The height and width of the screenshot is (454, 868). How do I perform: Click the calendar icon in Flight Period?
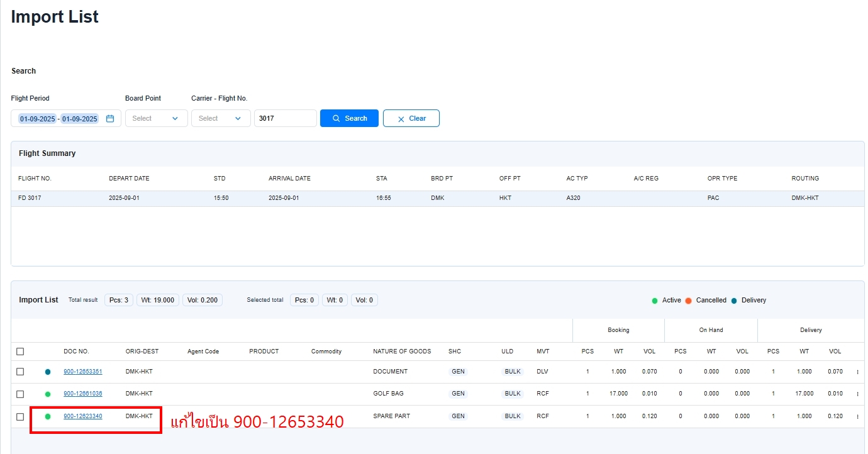click(110, 118)
